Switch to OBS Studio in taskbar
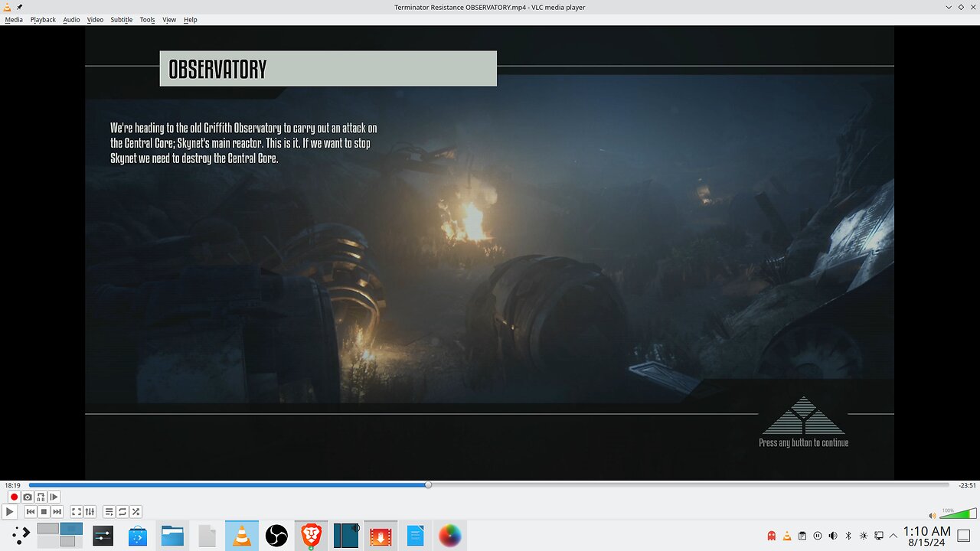This screenshot has width=980, height=551. tap(276, 535)
